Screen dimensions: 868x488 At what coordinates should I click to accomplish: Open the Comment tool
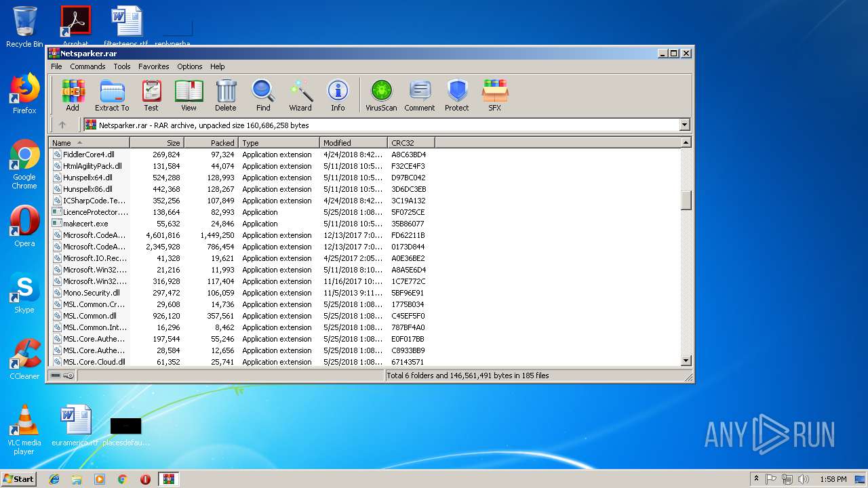click(x=420, y=95)
